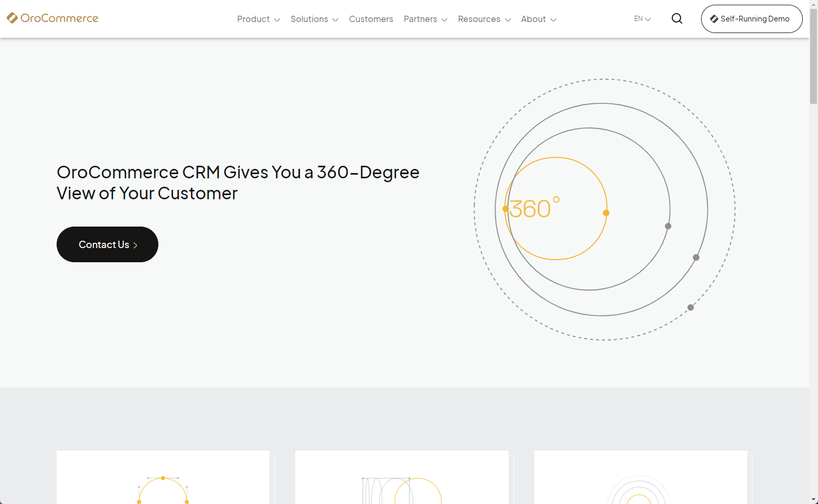Open the EN language selector
The width and height of the screenshot is (818, 504).
click(x=642, y=19)
